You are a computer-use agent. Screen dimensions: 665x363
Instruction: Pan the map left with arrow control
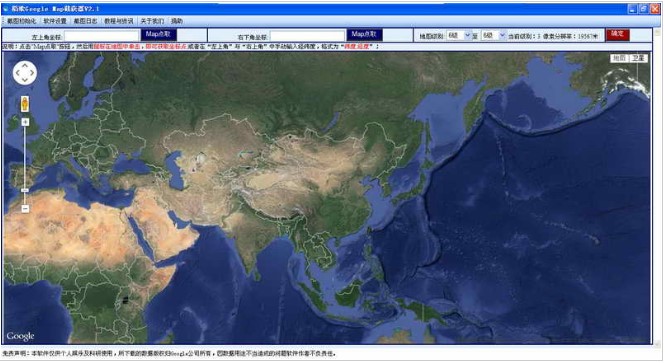click(x=18, y=73)
